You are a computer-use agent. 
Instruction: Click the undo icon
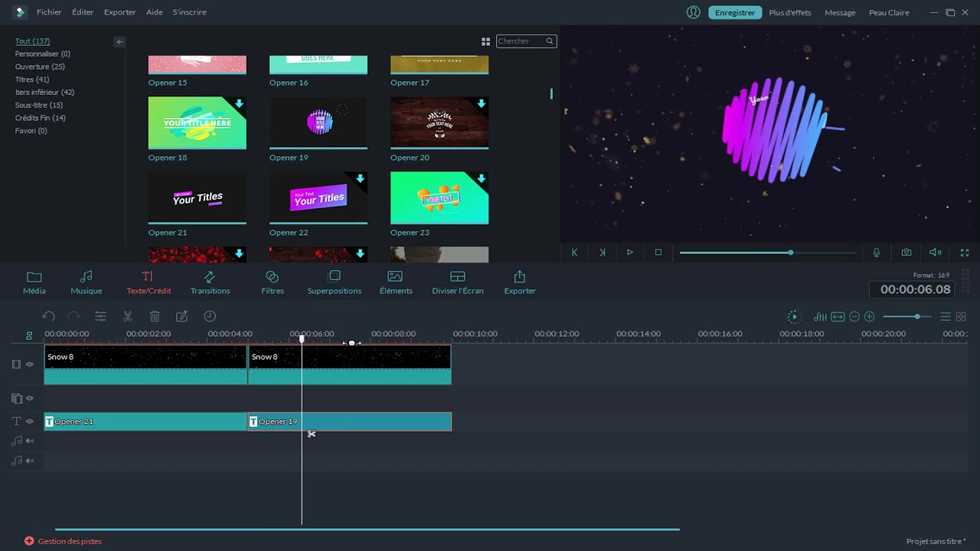click(49, 316)
